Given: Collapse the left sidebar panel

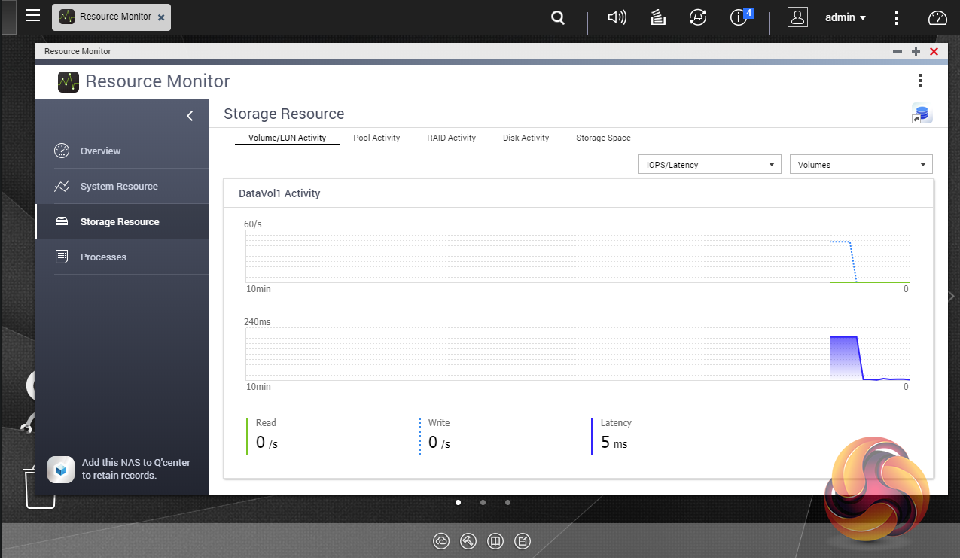Looking at the screenshot, I should click(190, 115).
